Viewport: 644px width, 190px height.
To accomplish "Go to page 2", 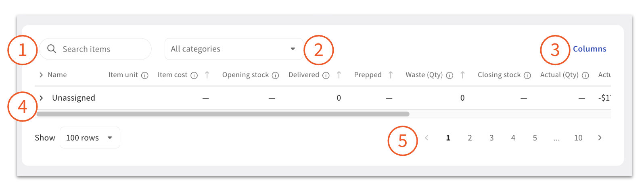I will (470, 138).
